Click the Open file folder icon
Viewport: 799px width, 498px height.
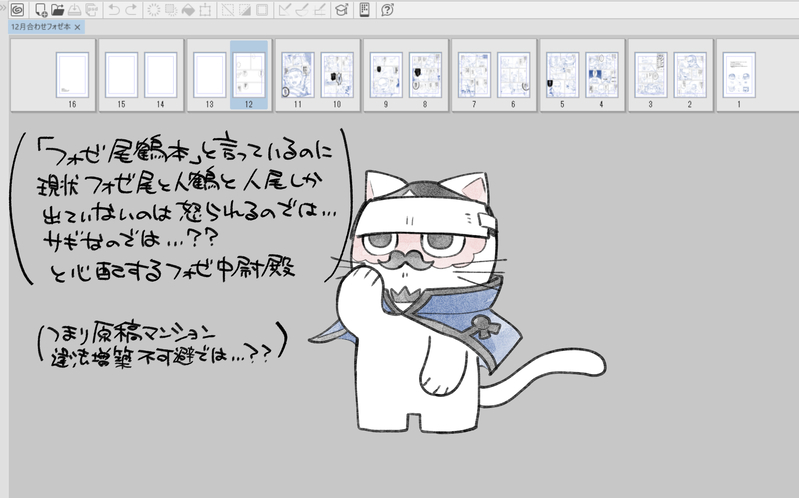coord(58,10)
